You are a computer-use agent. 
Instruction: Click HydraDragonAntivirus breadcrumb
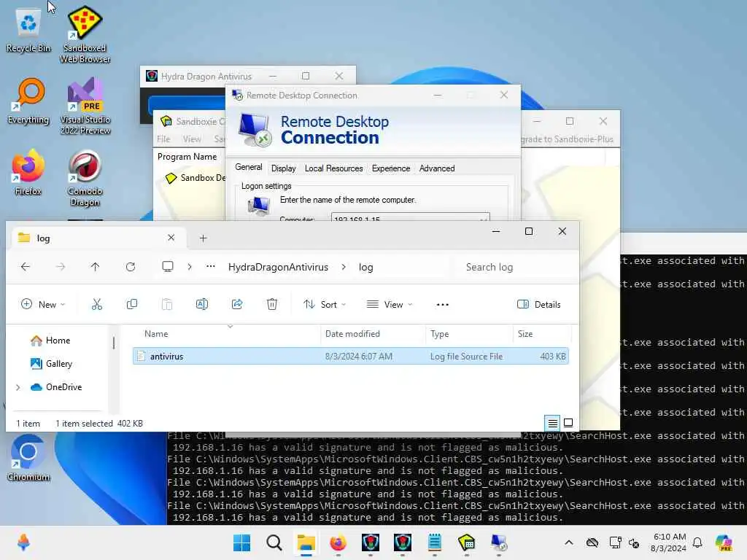pyautogui.click(x=278, y=267)
